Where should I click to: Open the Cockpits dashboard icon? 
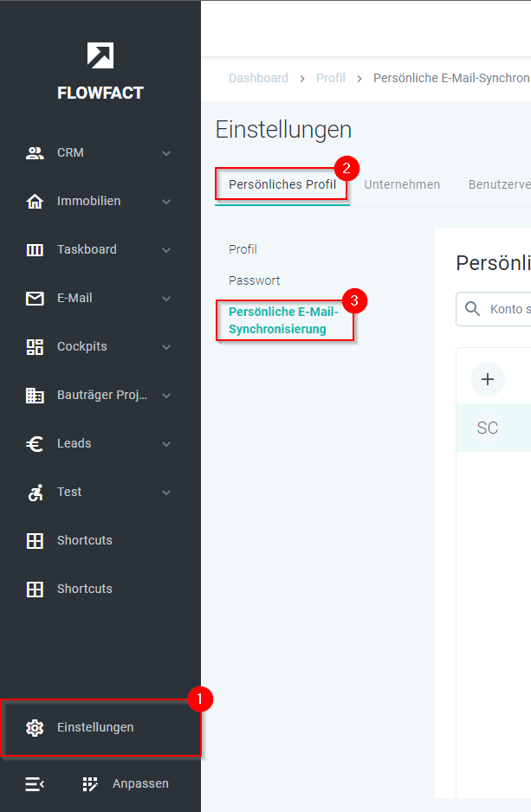35,347
